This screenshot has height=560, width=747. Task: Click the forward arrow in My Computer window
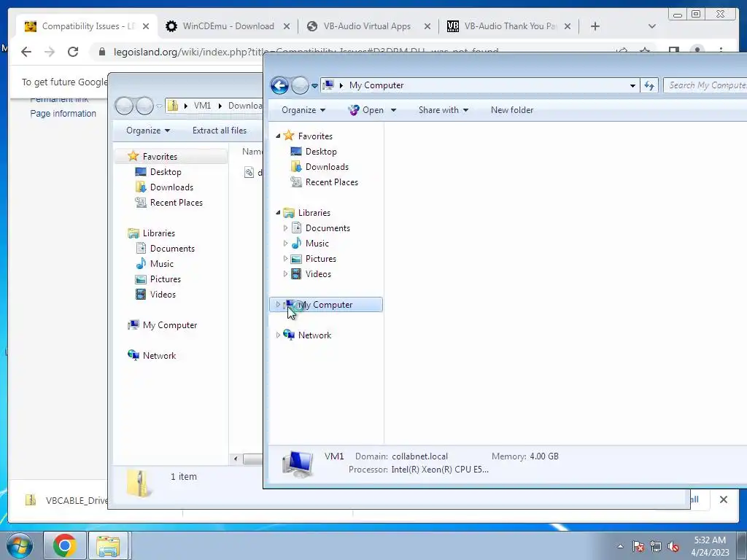click(300, 86)
